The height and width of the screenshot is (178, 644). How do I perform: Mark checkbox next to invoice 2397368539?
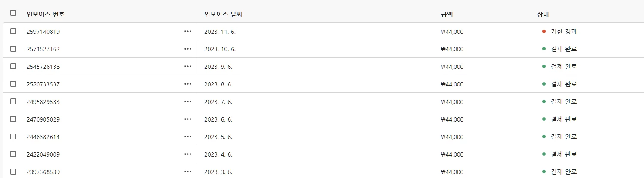click(13, 172)
